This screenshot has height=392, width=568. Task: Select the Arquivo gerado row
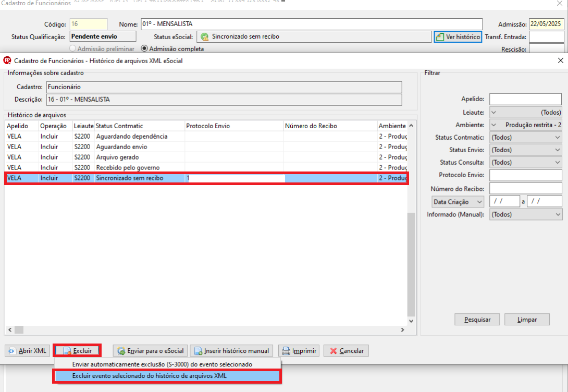coord(206,157)
